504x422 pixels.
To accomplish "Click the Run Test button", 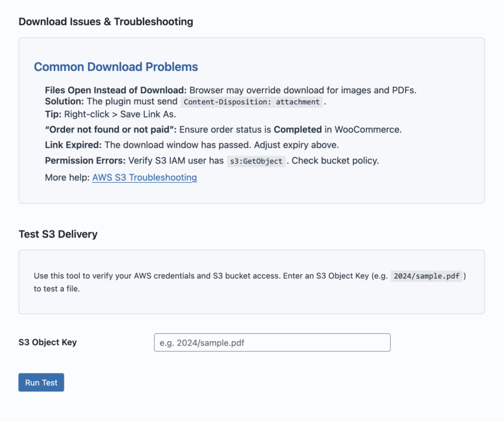I will tap(41, 383).
